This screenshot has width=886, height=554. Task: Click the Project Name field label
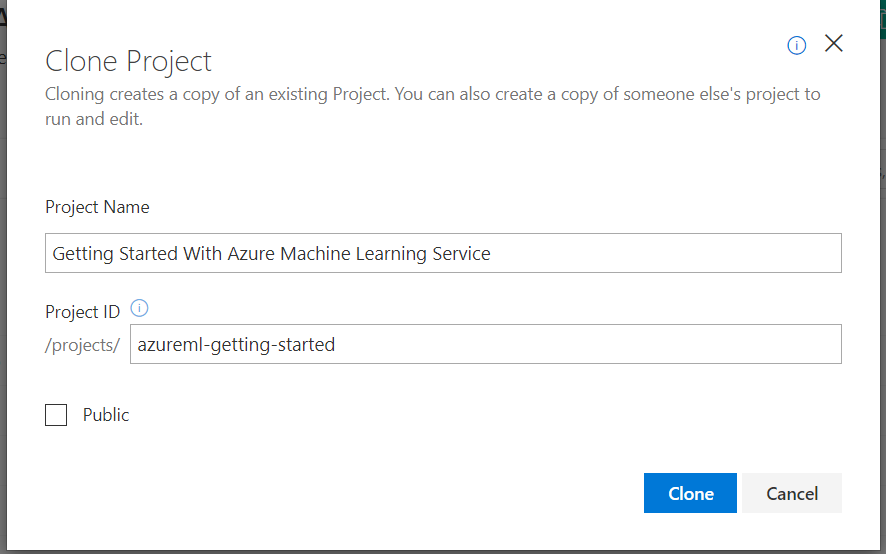[x=97, y=208]
